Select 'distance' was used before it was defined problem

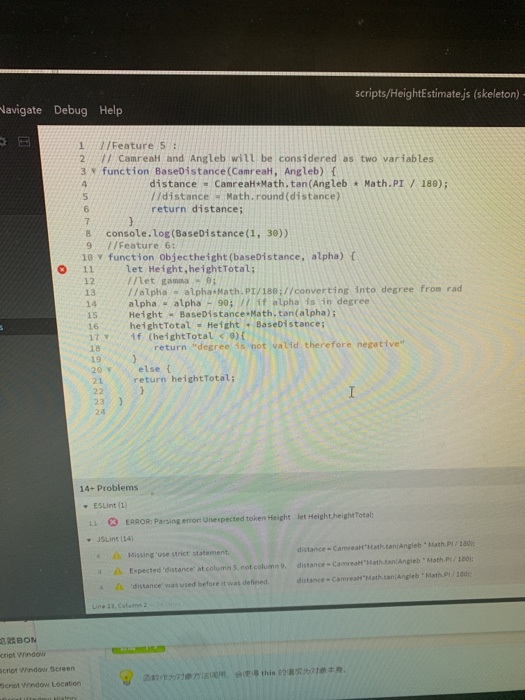[x=200, y=583]
